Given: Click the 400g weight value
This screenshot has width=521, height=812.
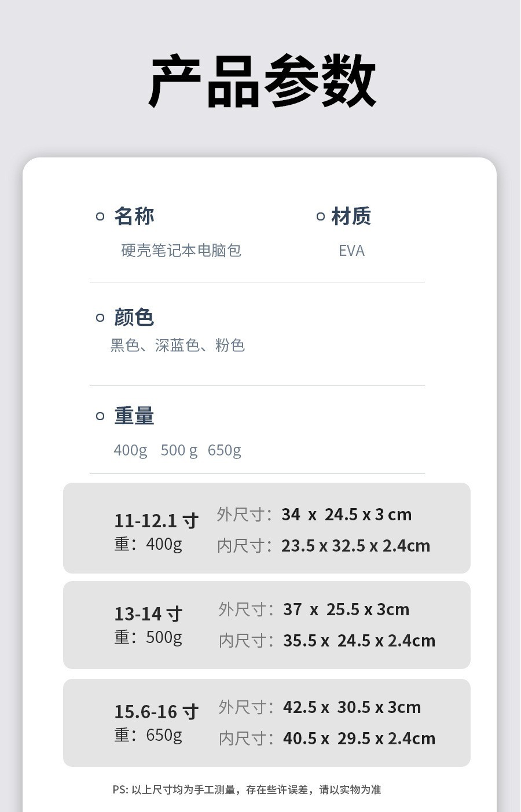Looking at the screenshot, I should 130,450.
